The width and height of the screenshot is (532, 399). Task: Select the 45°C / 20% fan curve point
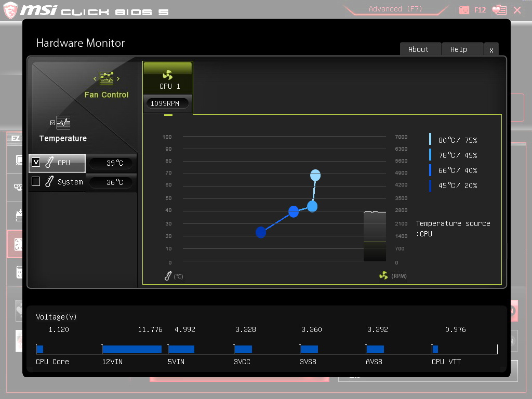(x=261, y=232)
